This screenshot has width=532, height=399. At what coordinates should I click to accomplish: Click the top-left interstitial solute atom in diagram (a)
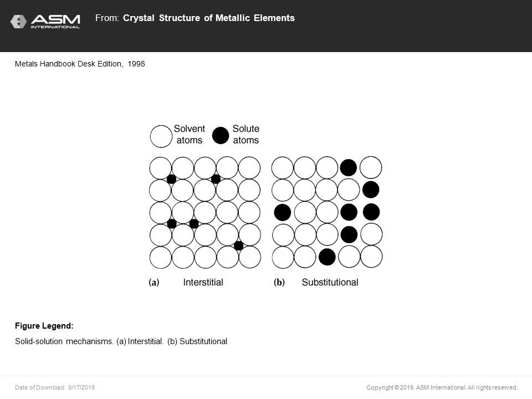[x=171, y=179]
